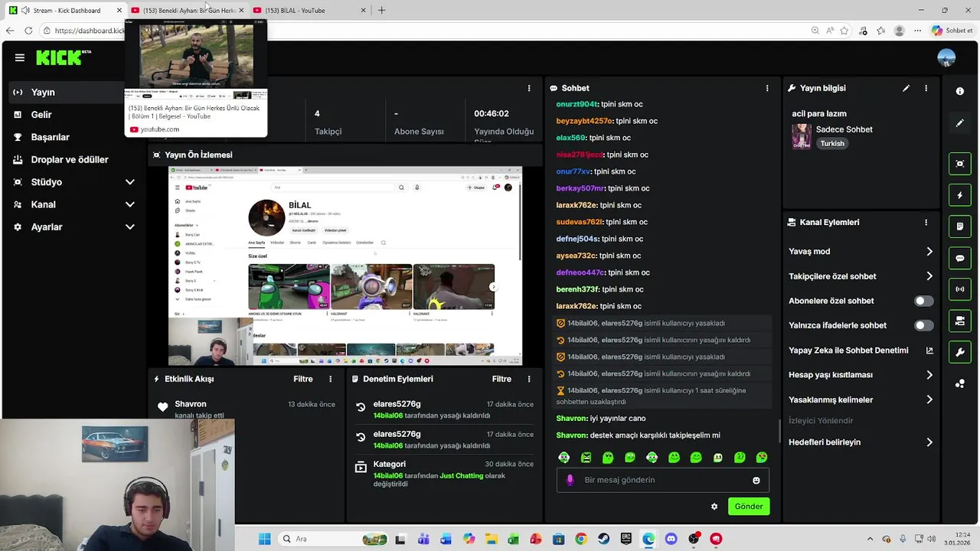
Task: Open Windows Start menu
Action: 265,539
